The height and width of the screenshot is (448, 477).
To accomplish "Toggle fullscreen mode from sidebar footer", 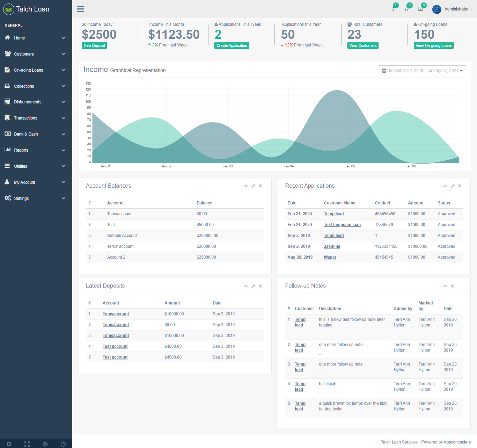I will (27, 444).
